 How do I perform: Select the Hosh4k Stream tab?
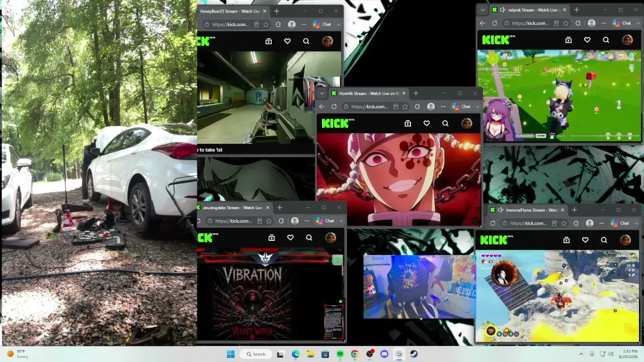click(x=369, y=94)
